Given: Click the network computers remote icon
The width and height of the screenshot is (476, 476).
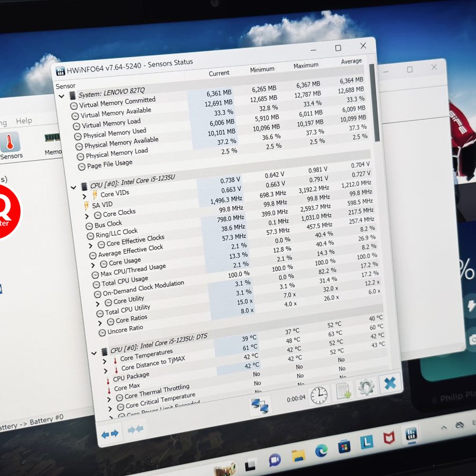Looking at the screenshot, I should [x=260, y=406].
